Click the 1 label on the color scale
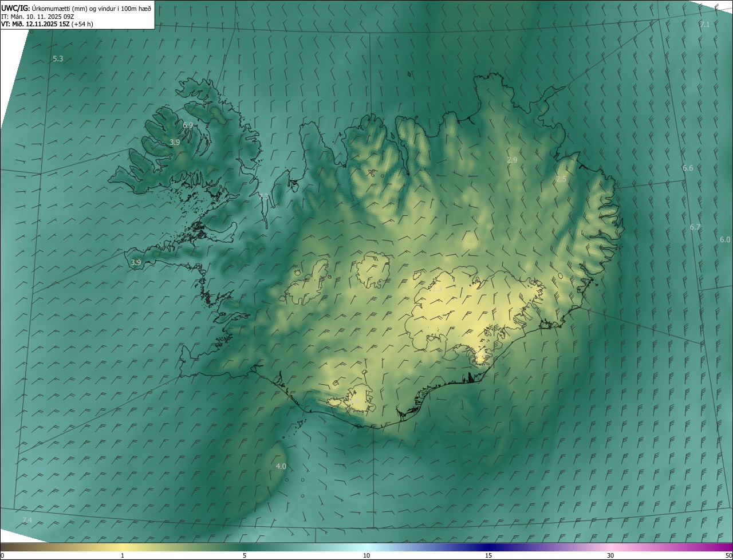The height and width of the screenshot is (560, 733). [123, 556]
